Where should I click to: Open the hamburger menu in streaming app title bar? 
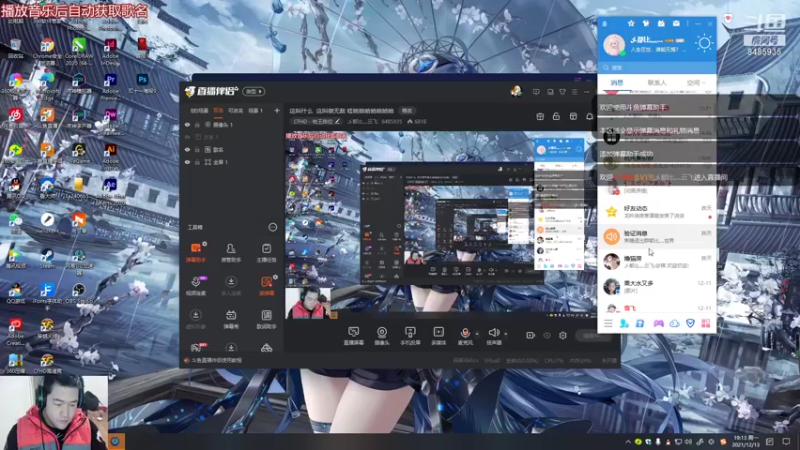click(x=574, y=92)
